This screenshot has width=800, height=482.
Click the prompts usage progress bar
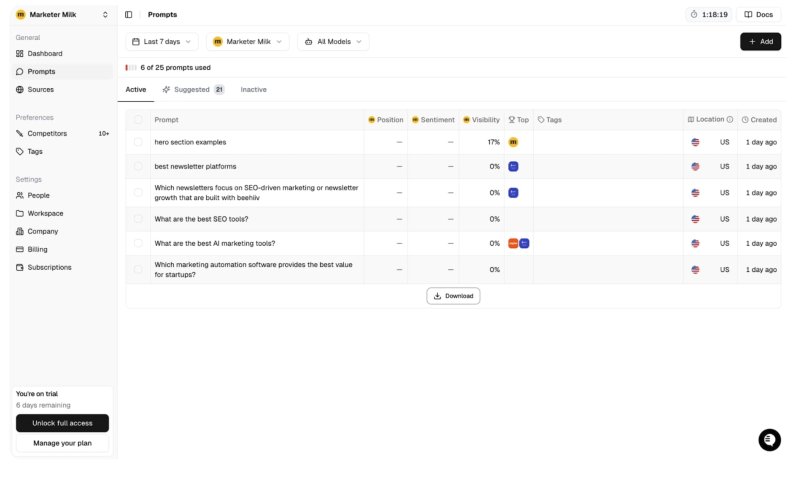[x=131, y=68]
